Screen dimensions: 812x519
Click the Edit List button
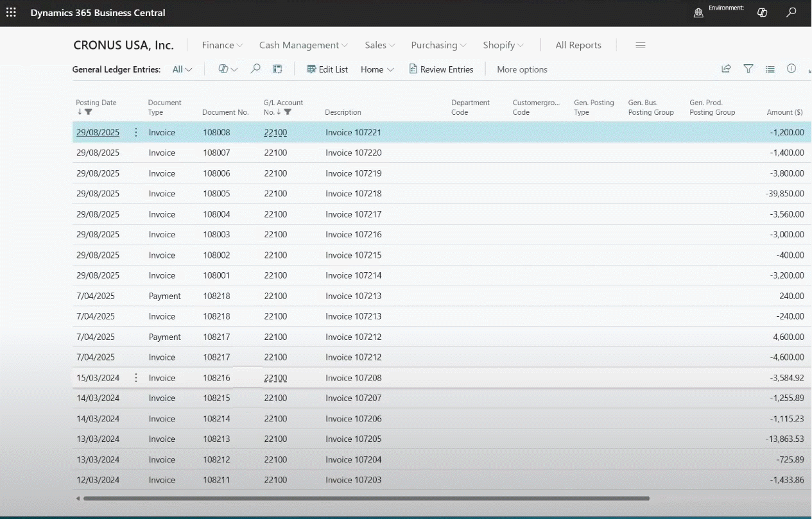pyautogui.click(x=327, y=69)
